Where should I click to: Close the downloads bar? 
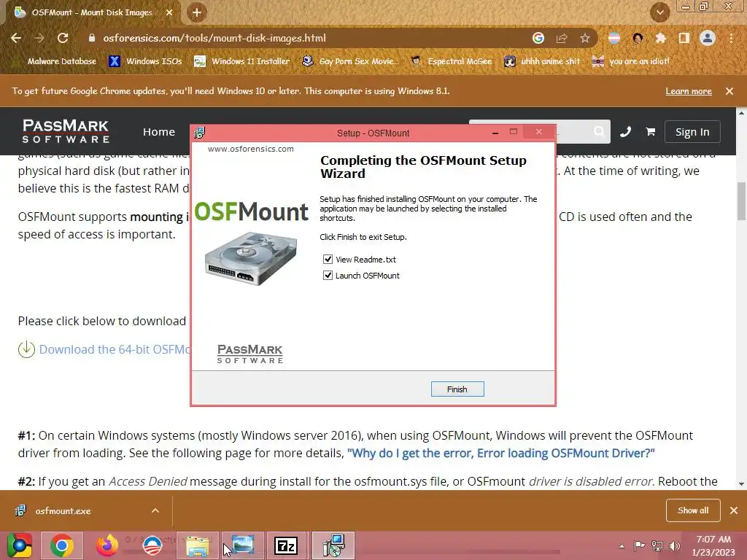(x=734, y=510)
